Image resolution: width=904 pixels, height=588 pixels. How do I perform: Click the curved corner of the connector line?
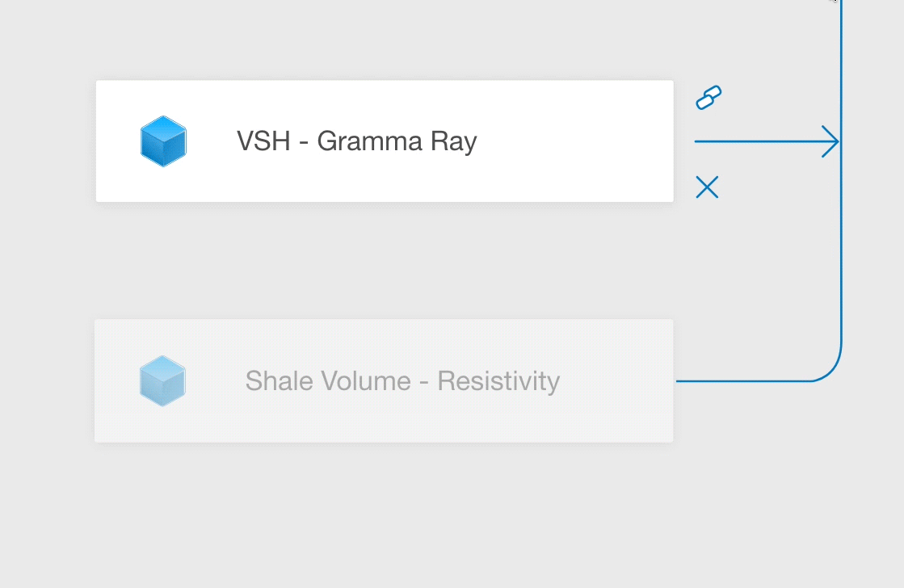tap(830, 369)
